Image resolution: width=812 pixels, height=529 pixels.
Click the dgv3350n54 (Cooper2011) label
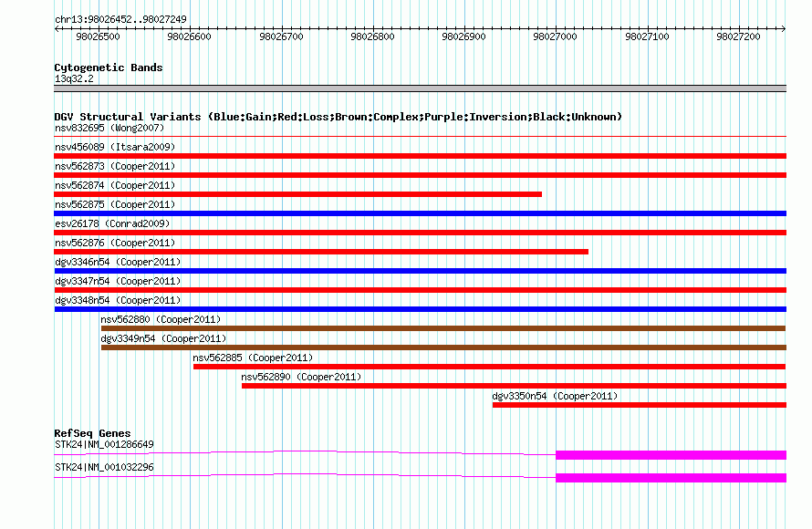click(x=555, y=396)
